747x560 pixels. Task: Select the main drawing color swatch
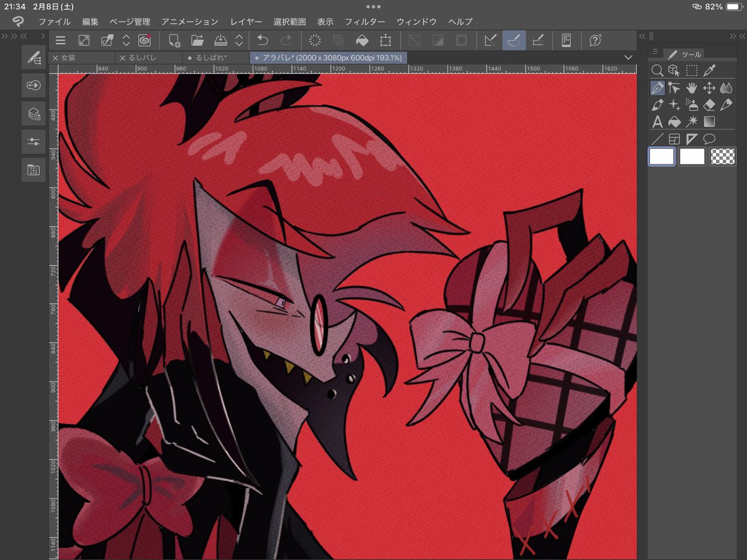click(662, 156)
